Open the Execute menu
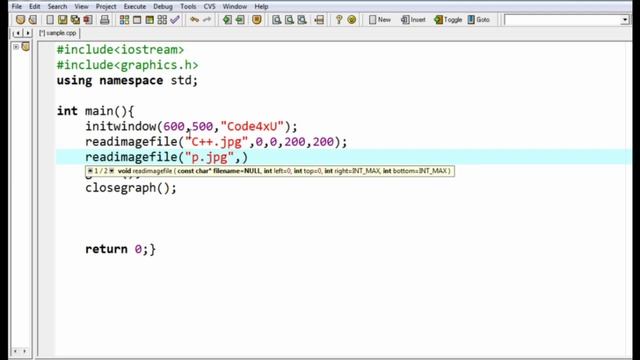Viewport: 640px width, 360px height. pyautogui.click(x=135, y=7)
